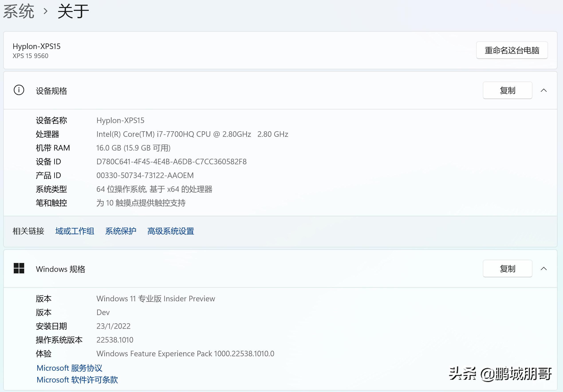The image size is (563, 392).
Task: Select the OS build value 22538.1010
Action: (115, 340)
